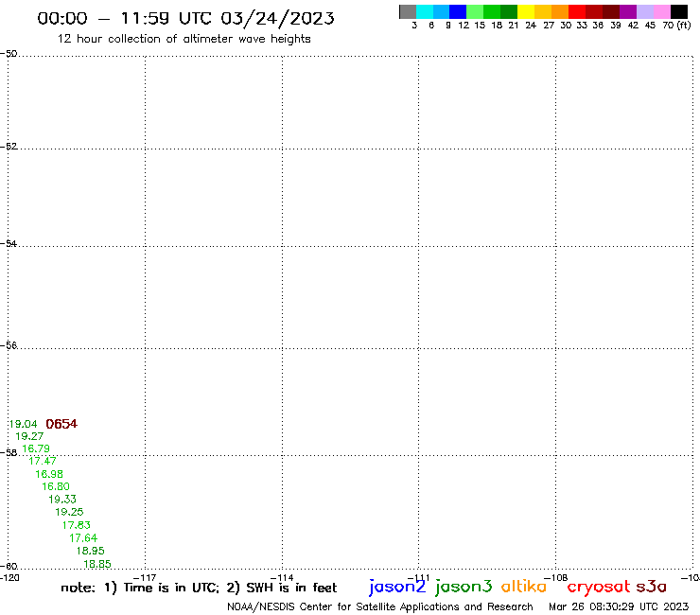Click the NOAA/NESDIS Center credit text
Viewport: 700px width, 615px height.
coord(380,607)
